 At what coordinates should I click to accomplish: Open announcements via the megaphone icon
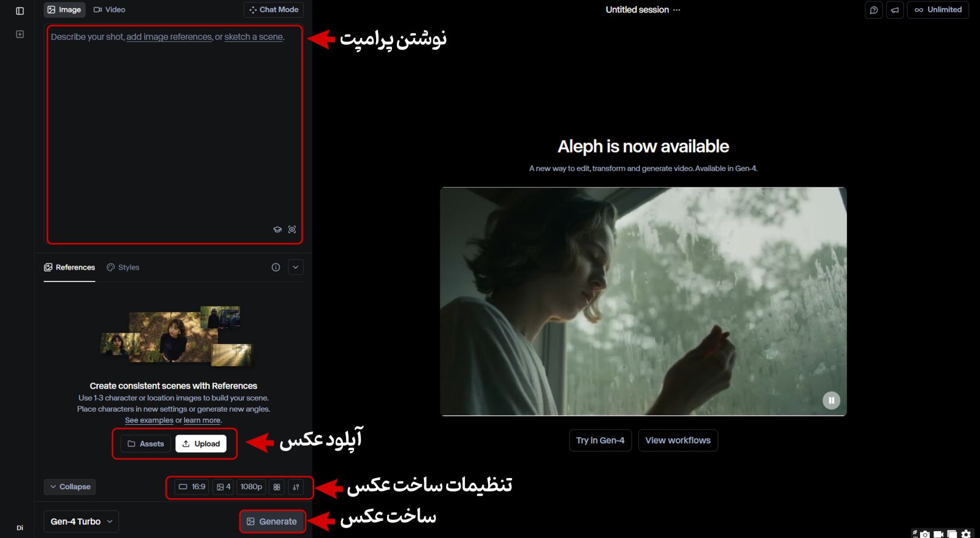(895, 10)
